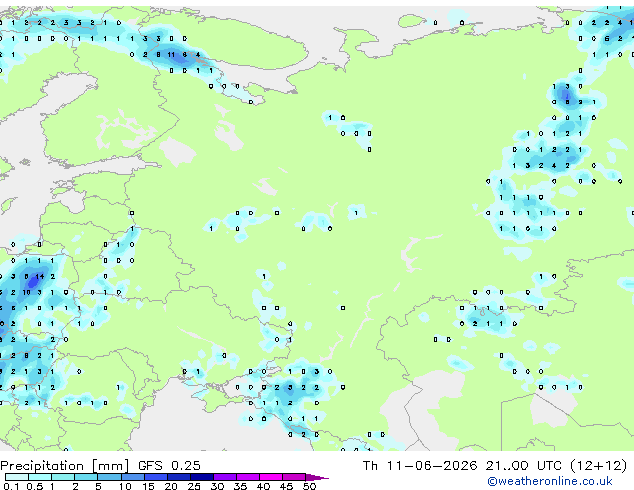The height and width of the screenshot is (490, 634).
Task: Click the '21..00 UTC' time text
Action: pyautogui.click(x=524, y=465)
